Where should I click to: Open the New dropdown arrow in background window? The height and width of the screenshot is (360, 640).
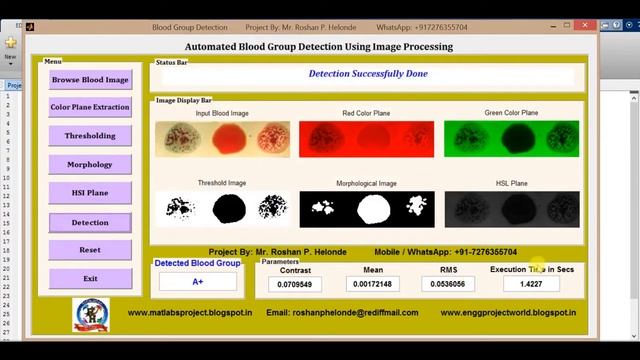point(11,64)
